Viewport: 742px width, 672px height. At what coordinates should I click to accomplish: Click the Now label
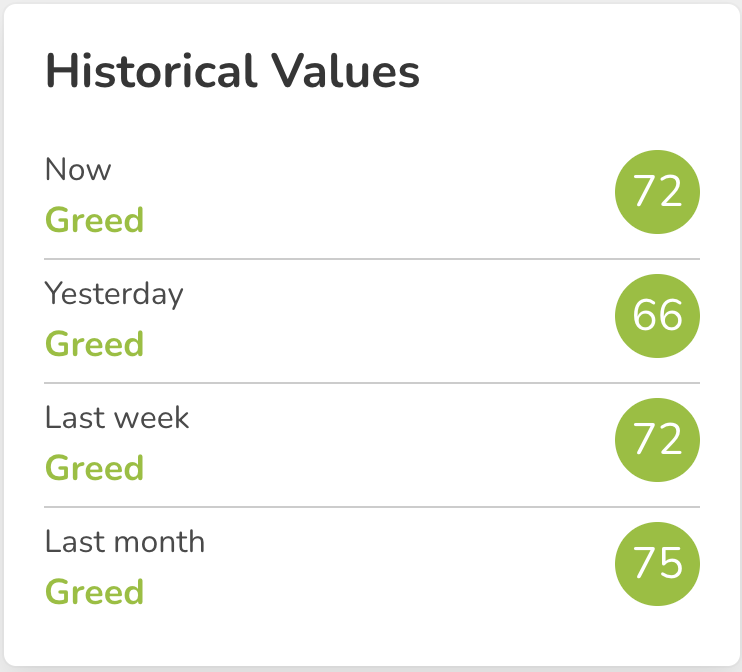tap(78, 169)
